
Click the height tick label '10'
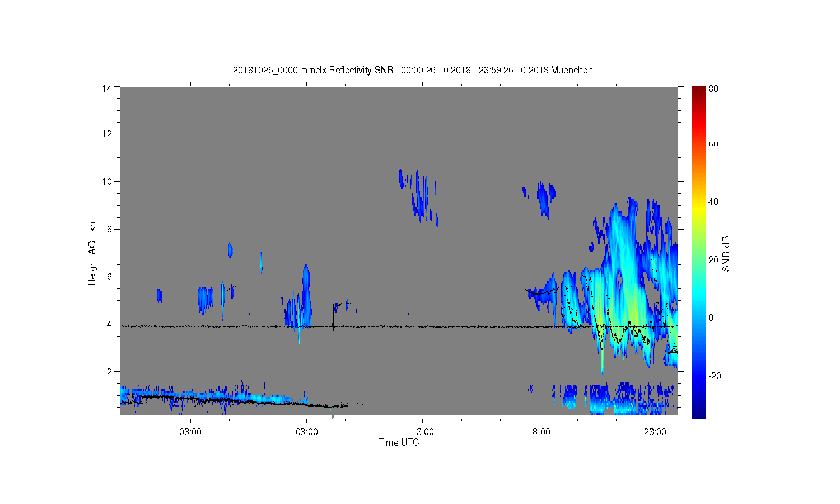click(x=107, y=181)
